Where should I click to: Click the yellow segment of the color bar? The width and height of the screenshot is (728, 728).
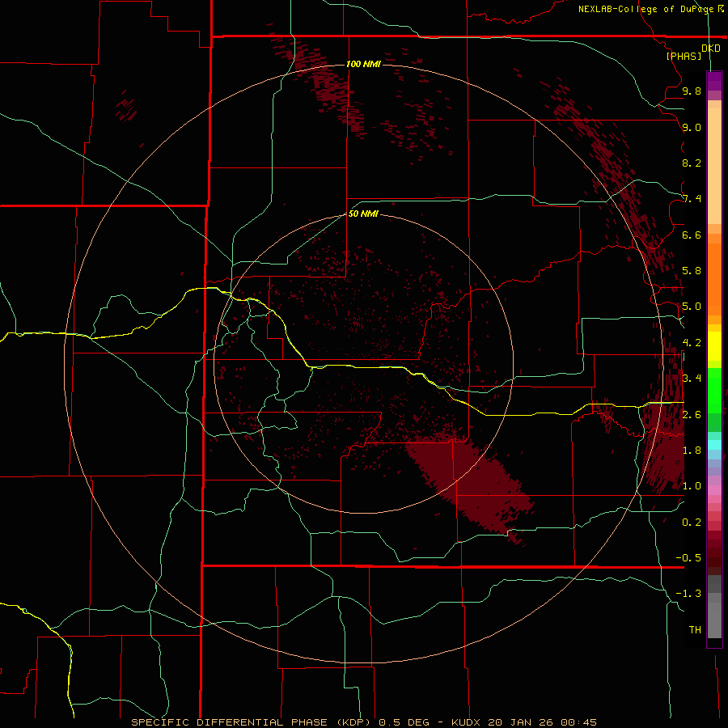(714, 346)
